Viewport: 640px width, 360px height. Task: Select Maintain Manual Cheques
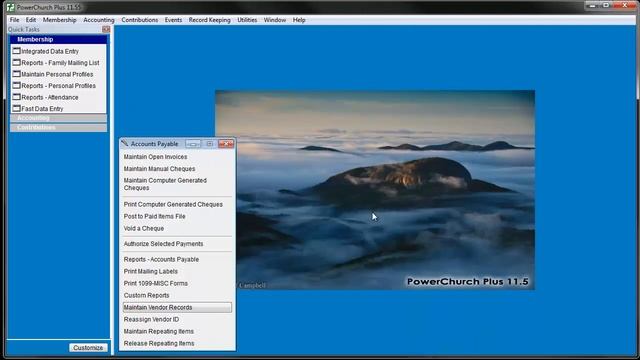point(159,169)
